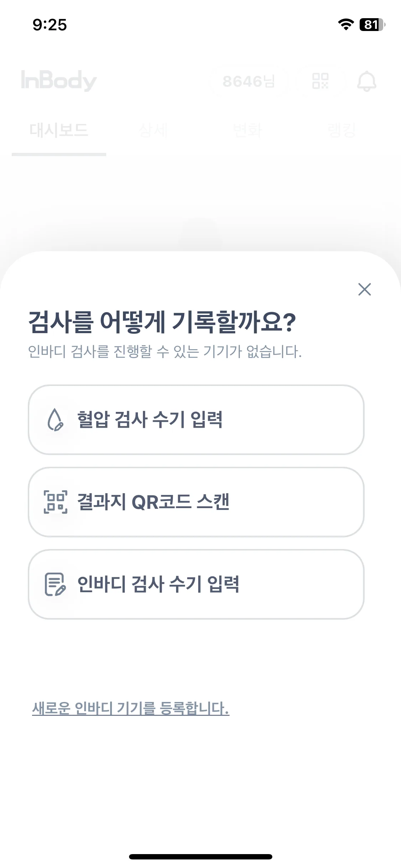
Task: Tap the home indicator bar
Action: coord(201,857)
